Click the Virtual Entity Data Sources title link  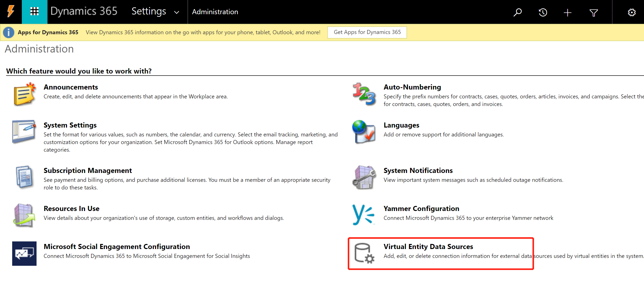(x=428, y=246)
